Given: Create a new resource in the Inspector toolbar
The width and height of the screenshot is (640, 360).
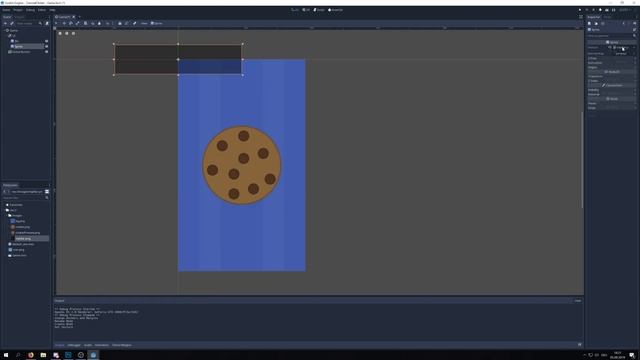Looking at the screenshot, I should click(589, 23).
